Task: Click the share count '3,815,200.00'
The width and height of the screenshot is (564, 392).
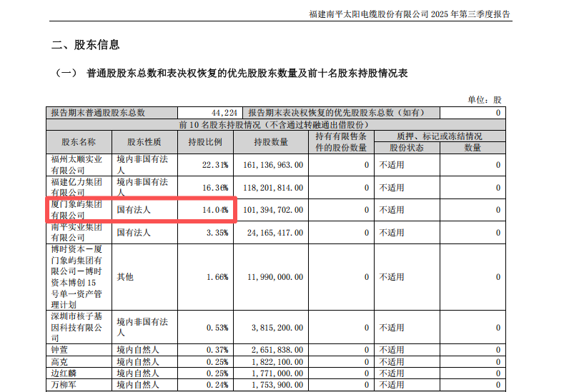Action: pos(277,328)
